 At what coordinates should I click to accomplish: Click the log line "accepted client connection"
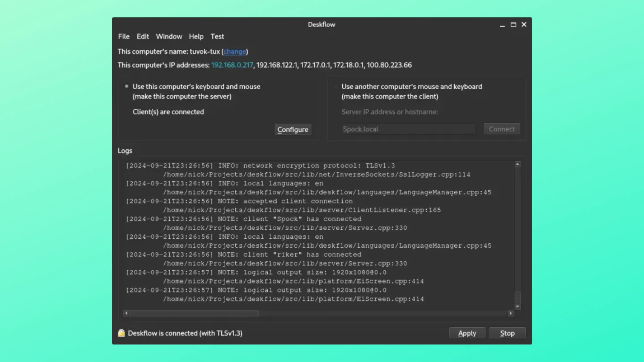click(239, 201)
